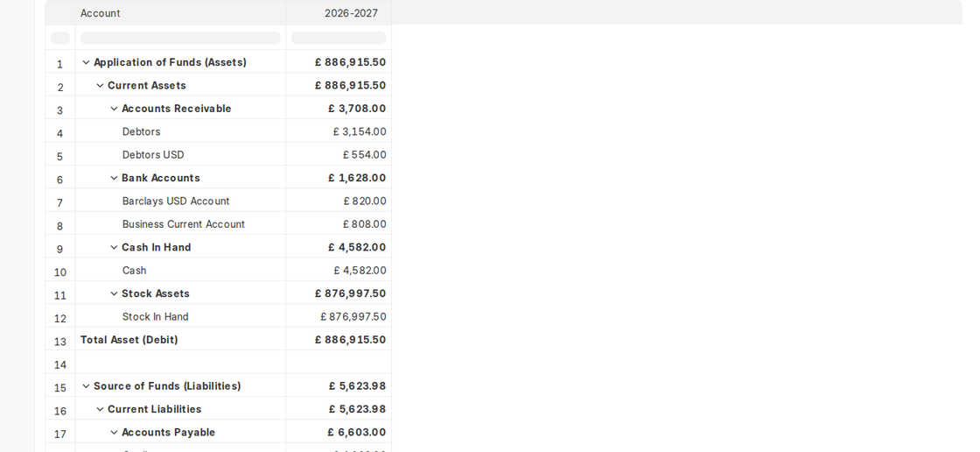Collapse the Current Liabilities group
The image size is (980, 452).
pos(100,409)
